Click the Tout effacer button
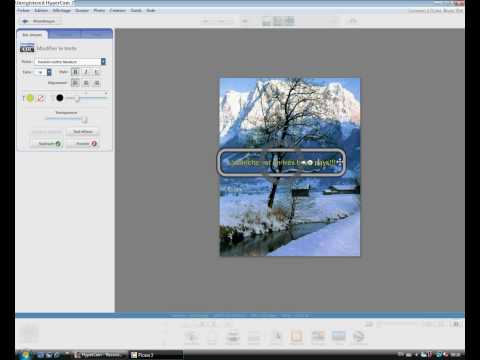The height and width of the screenshot is (360, 480). click(82, 132)
